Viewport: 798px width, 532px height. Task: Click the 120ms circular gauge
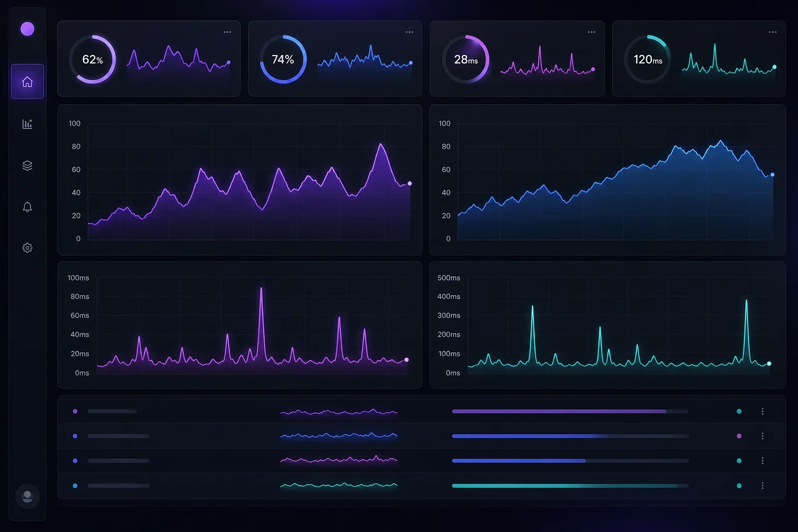click(647, 59)
